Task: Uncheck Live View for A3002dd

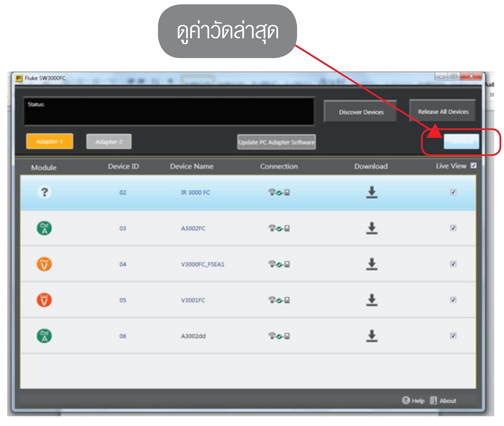Action: 453,336
